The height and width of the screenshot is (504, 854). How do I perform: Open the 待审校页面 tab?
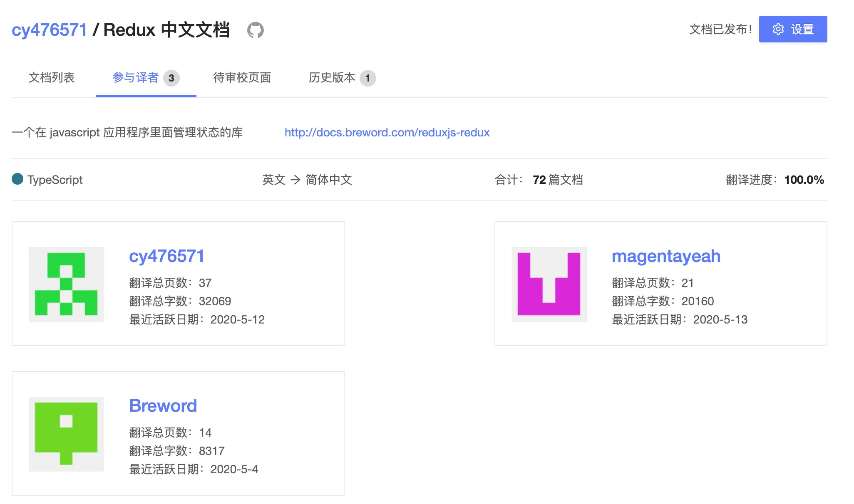pos(242,78)
